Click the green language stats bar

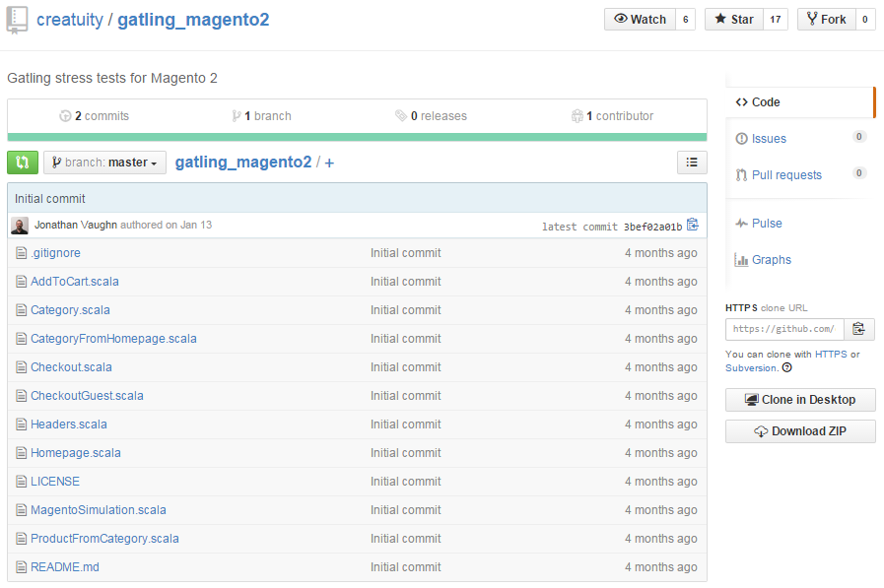[x=357, y=137]
